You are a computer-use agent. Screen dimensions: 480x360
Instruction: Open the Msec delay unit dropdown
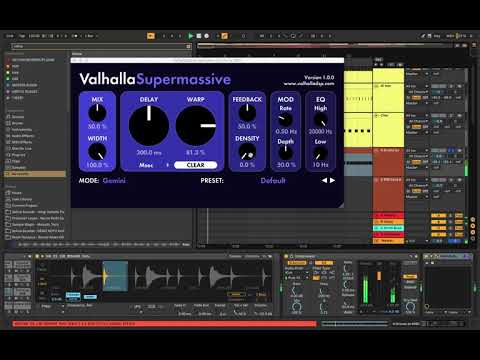pos(153,165)
